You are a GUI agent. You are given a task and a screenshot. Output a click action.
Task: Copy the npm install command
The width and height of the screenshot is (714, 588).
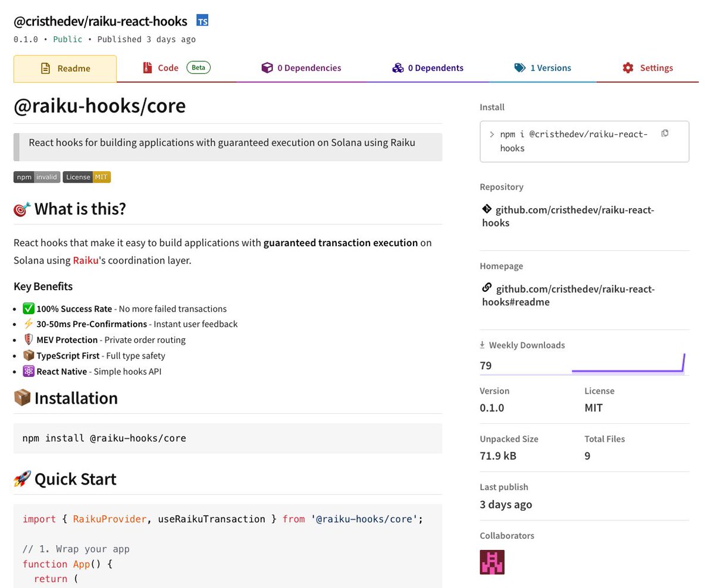point(665,133)
